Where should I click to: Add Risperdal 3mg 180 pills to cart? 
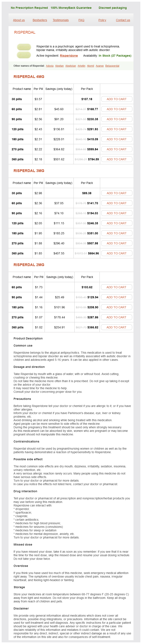pyautogui.click(x=116, y=233)
